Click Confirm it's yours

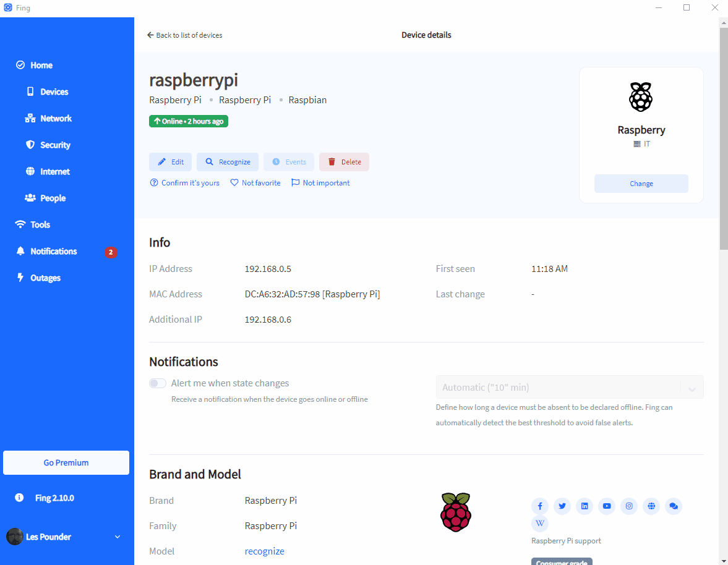185,183
